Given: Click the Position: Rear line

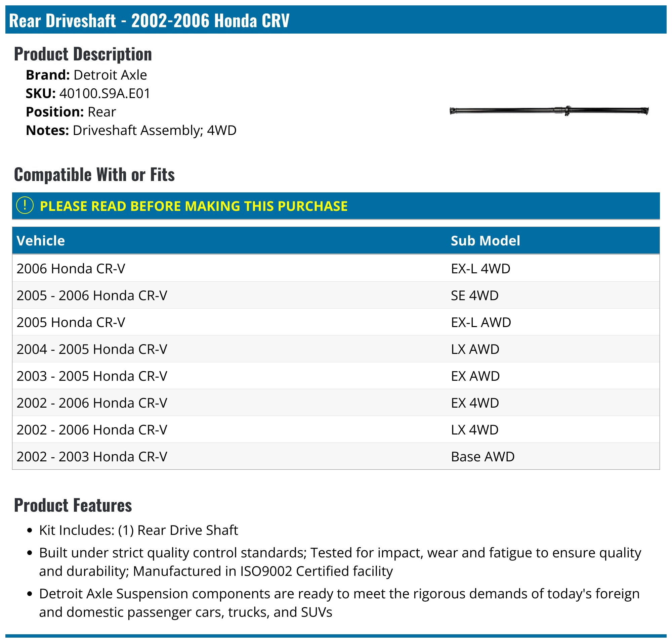Looking at the screenshot, I should point(71,112).
